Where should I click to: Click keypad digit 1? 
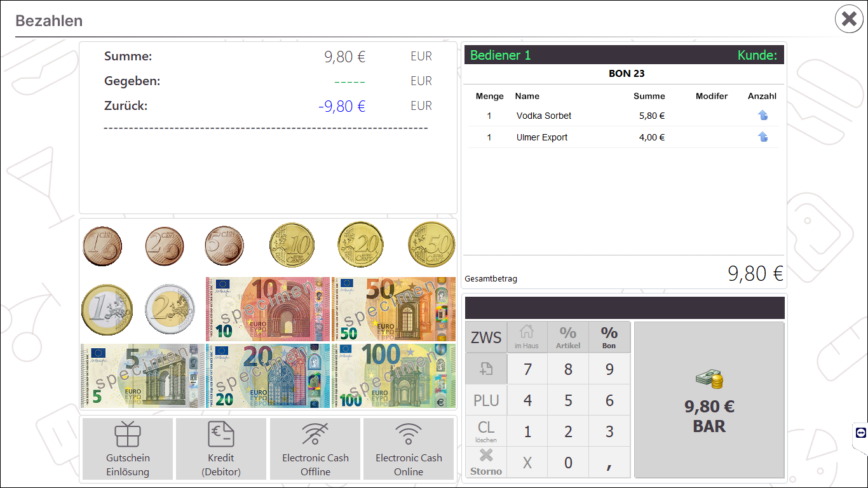coord(527,431)
